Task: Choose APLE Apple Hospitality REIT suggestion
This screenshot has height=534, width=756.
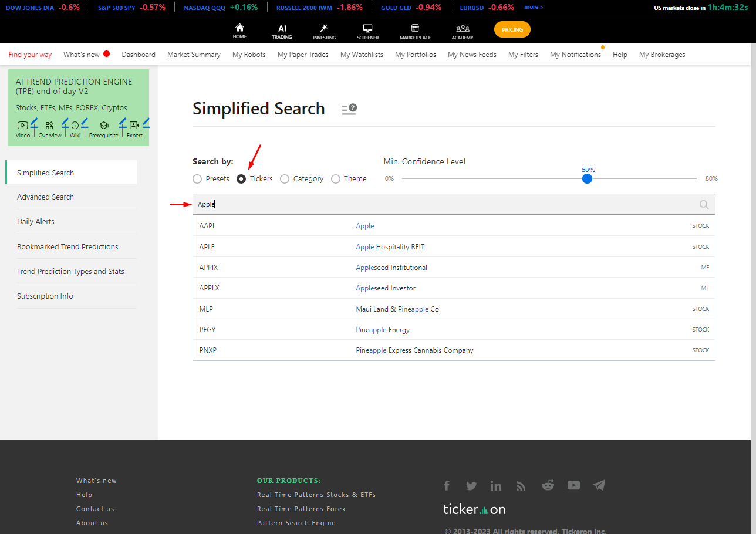Action: [x=454, y=246]
